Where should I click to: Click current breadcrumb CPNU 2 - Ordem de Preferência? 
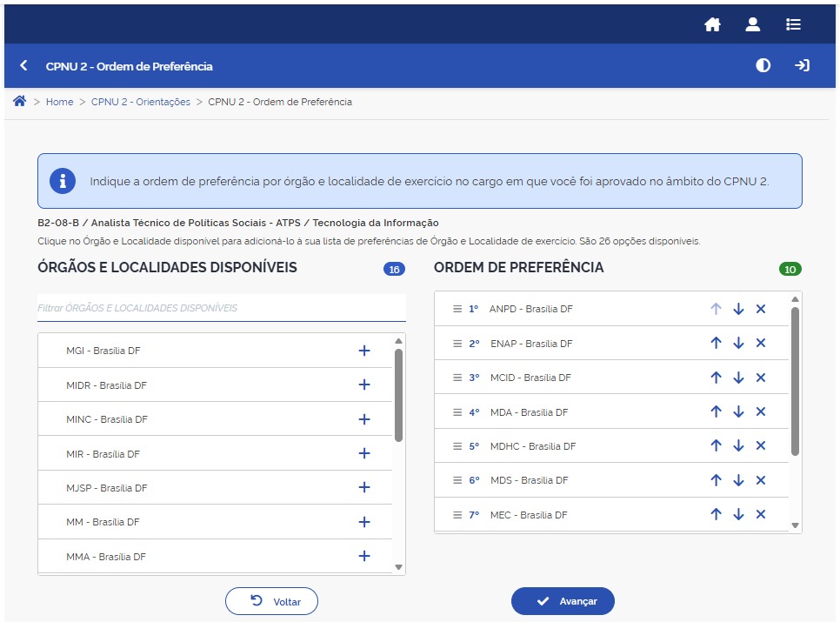pos(280,102)
